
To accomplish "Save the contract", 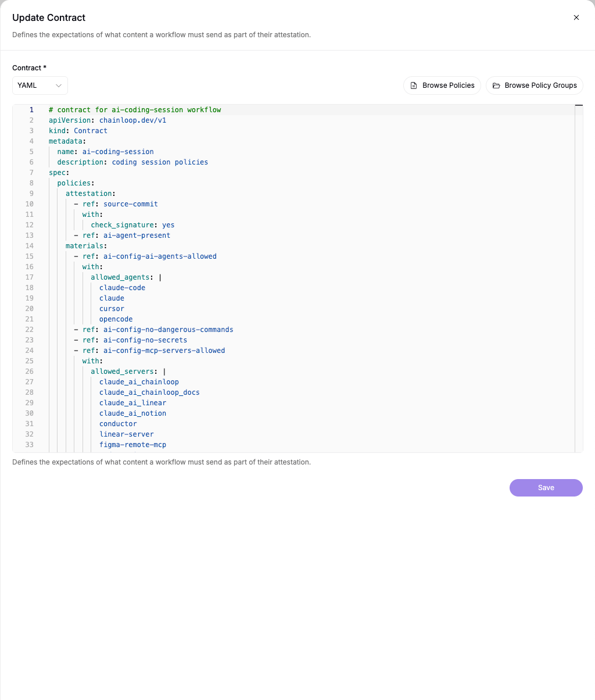I will 546,488.
